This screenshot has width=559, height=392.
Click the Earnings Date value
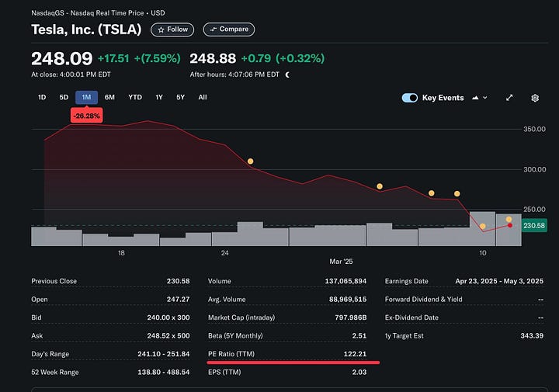coord(499,281)
